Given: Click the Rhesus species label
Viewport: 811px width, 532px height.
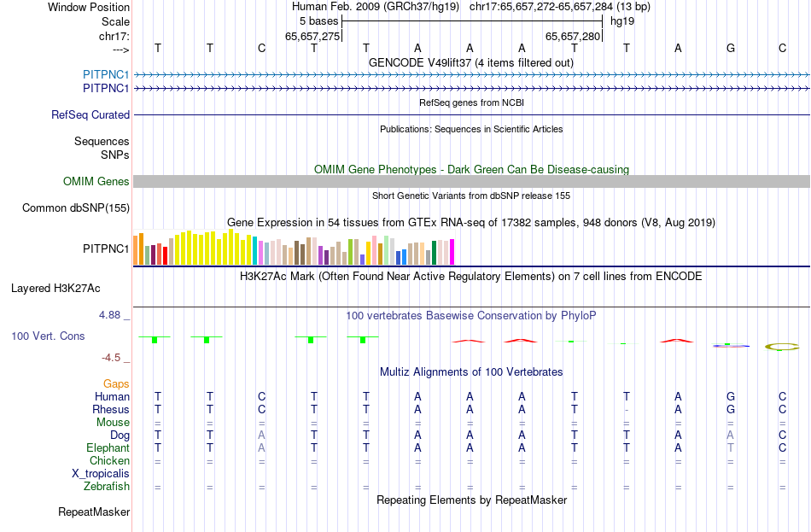Looking at the screenshot, I should pos(111,409).
